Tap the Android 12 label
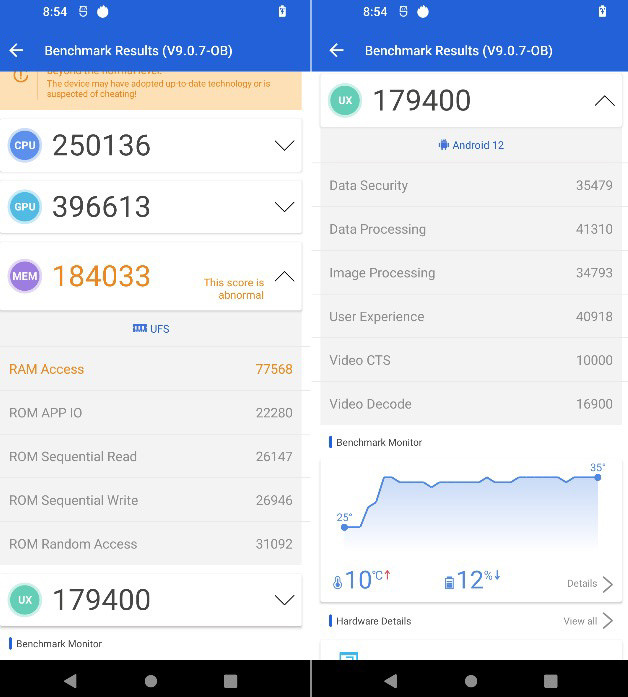 point(478,145)
